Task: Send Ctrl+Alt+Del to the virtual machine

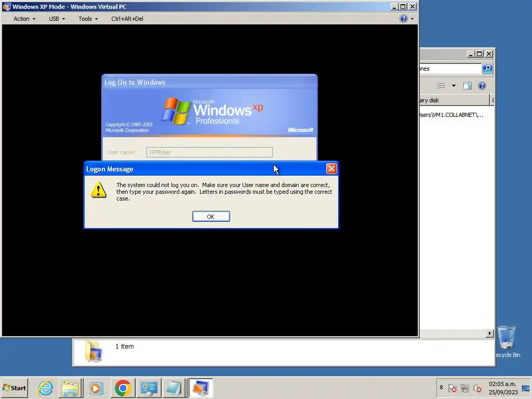Action: (x=127, y=19)
